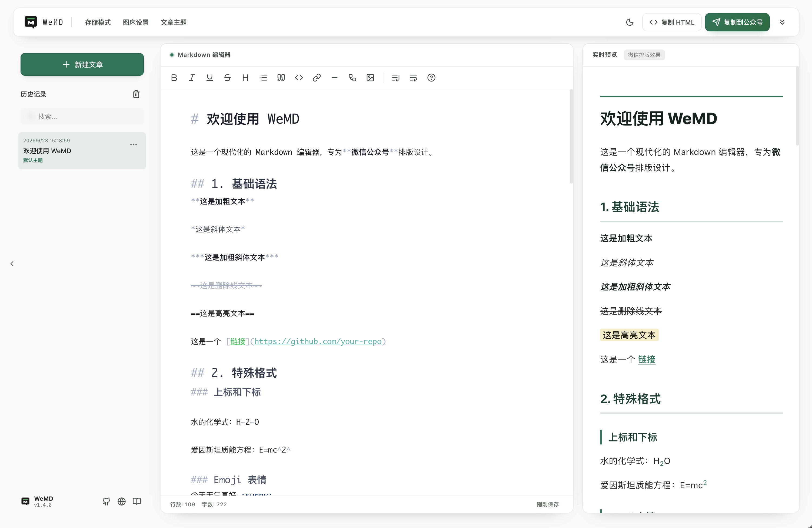Image resolution: width=812 pixels, height=528 pixels.
Task: Insert a blockquote with the quote icon
Action: (281, 78)
